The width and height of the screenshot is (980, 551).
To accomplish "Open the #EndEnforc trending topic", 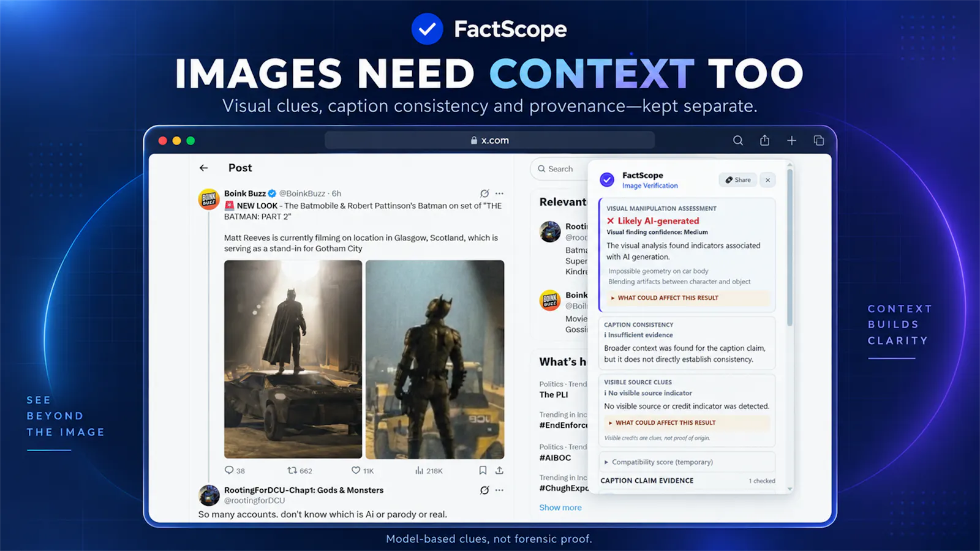I will click(x=563, y=425).
